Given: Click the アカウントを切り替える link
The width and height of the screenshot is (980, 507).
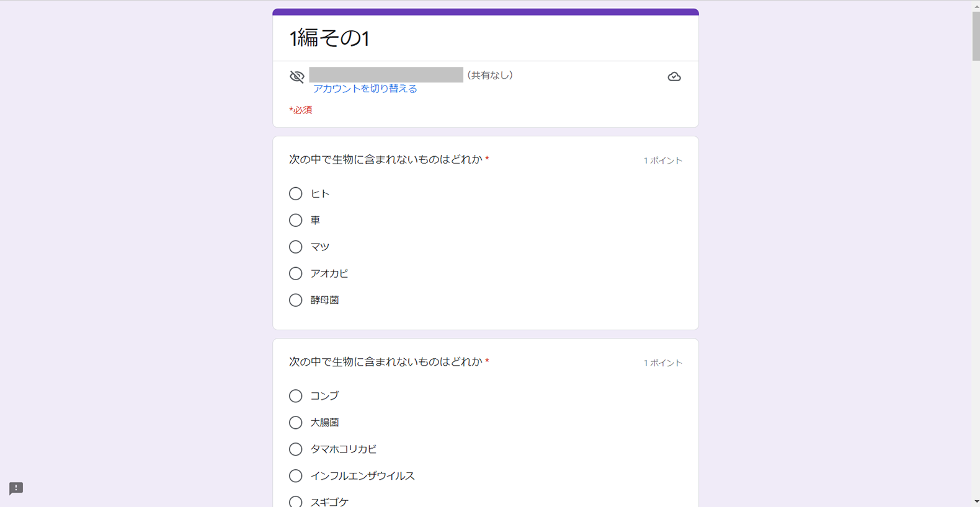Looking at the screenshot, I should 365,89.
